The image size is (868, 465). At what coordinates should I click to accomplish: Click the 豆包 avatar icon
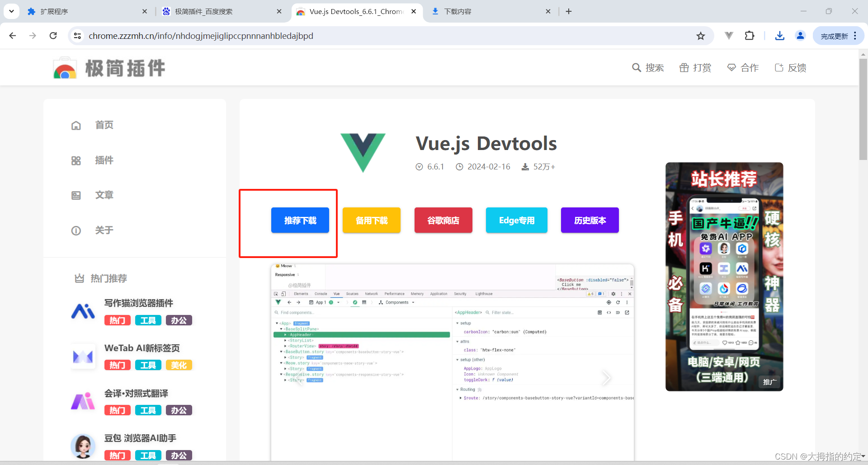pyautogui.click(x=83, y=446)
